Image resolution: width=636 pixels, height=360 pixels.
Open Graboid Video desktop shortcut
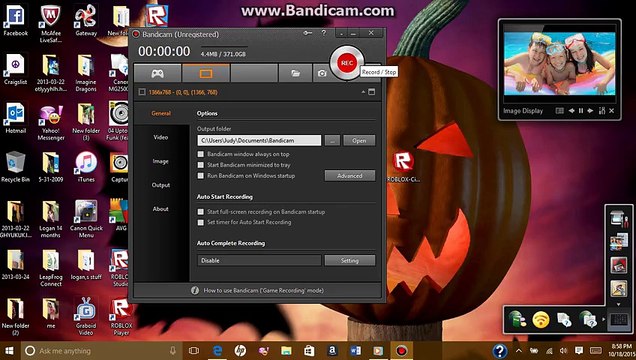[x=86, y=317]
